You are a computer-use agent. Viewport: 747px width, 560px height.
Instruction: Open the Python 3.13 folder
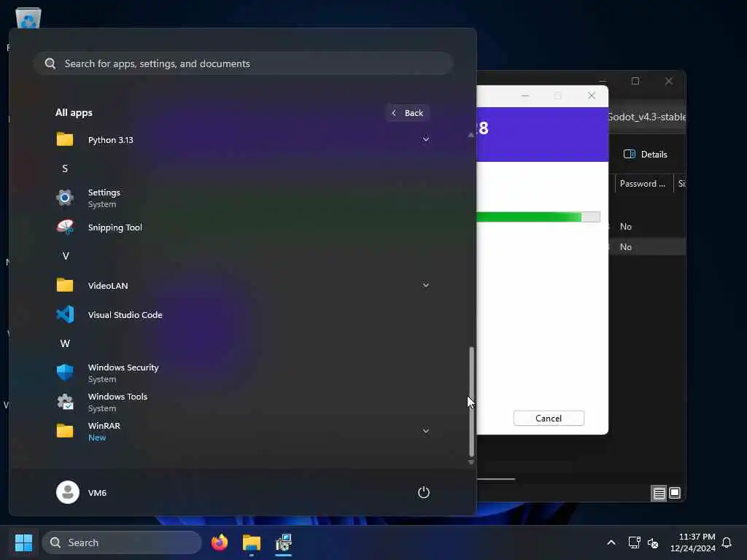click(242, 139)
